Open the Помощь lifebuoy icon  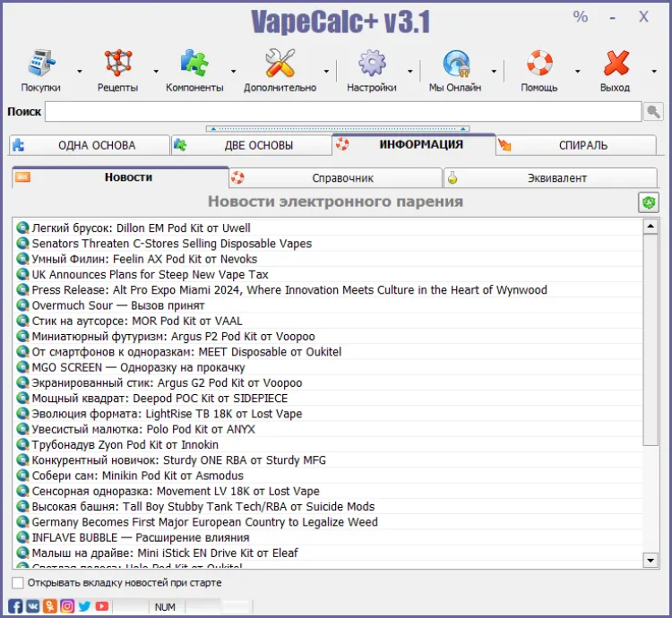pos(539,64)
